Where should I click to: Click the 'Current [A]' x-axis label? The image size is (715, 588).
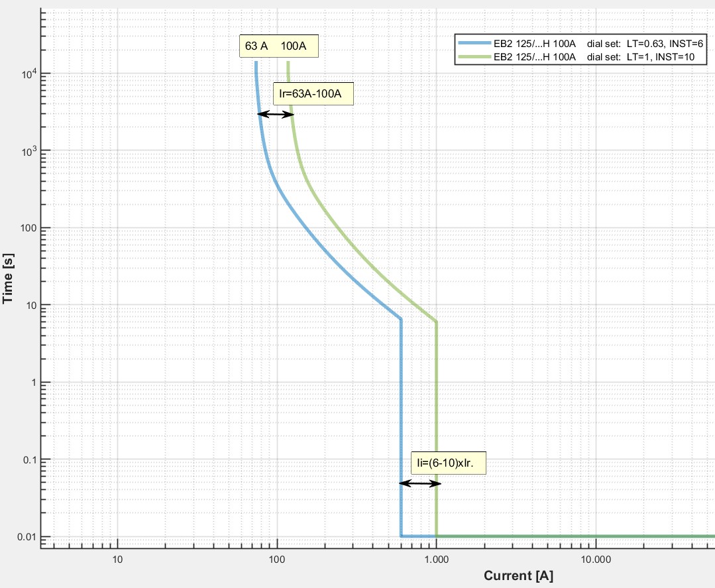pos(518,575)
